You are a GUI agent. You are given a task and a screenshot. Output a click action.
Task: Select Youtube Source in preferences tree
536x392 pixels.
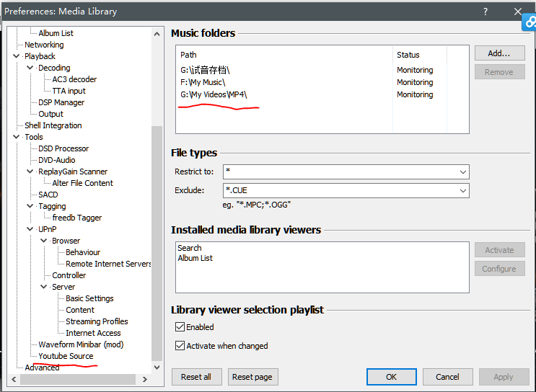pyautogui.click(x=66, y=356)
